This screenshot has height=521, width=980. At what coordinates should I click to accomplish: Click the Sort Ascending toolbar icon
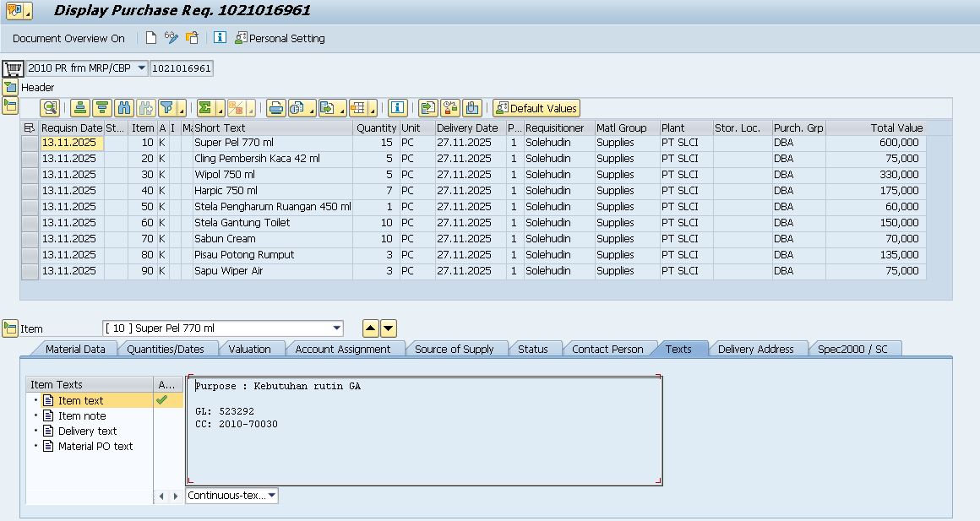[80, 108]
